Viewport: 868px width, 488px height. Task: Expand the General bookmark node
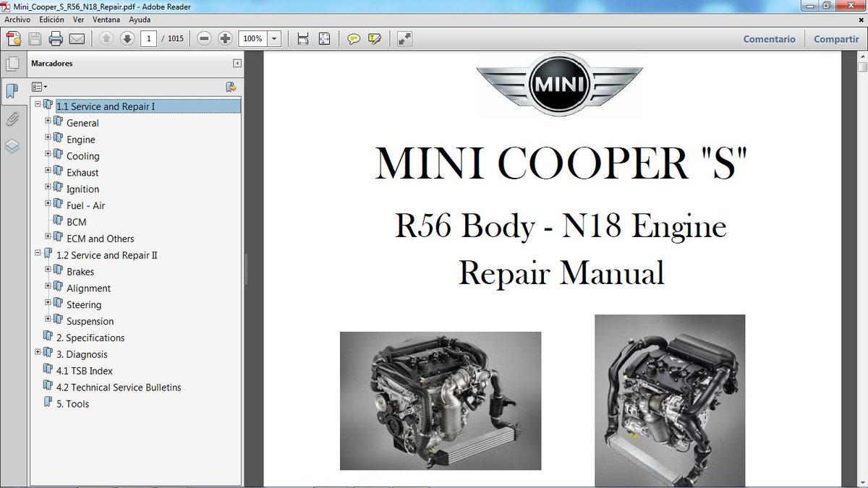48,121
